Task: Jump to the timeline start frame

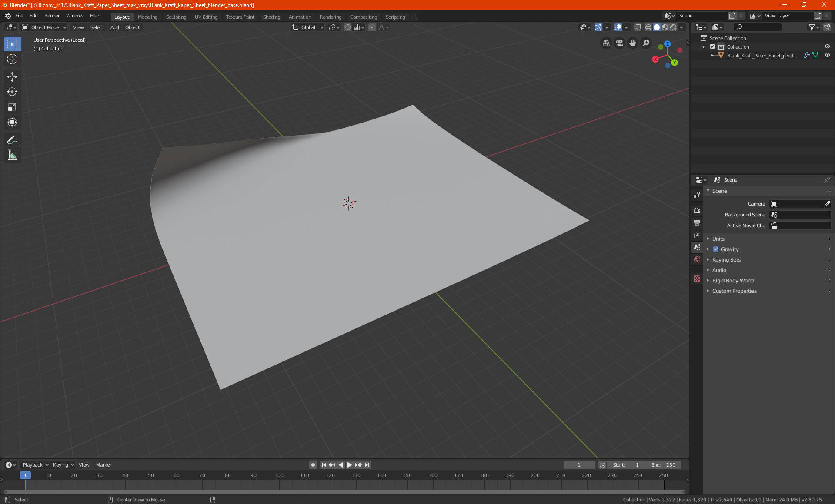Action: pos(324,465)
